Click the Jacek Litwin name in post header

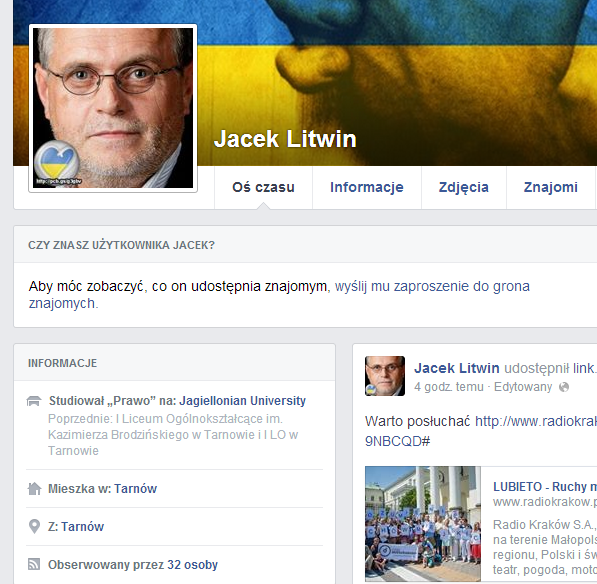(457, 368)
